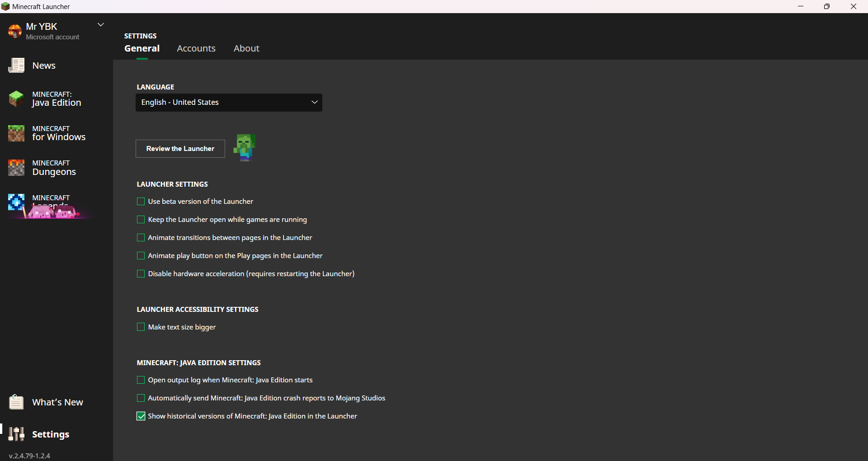Click the Mr YBK profile avatar
868x461 pixels.
click(15, 31)
